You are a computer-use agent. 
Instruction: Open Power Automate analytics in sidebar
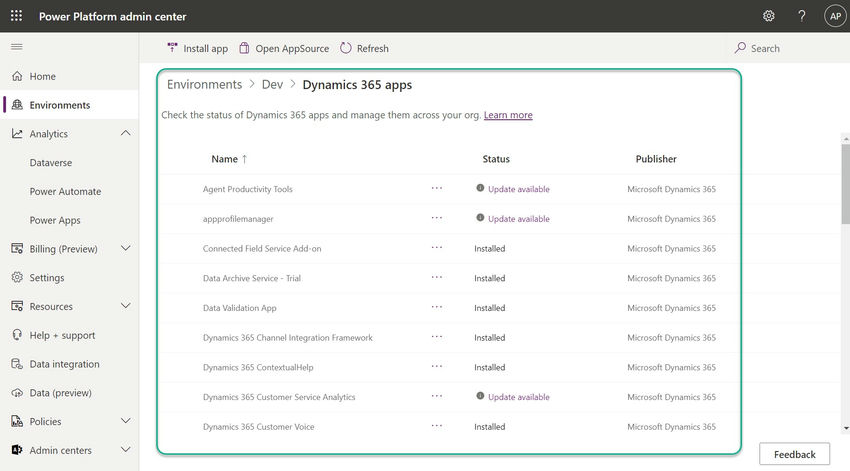(65, 191)
